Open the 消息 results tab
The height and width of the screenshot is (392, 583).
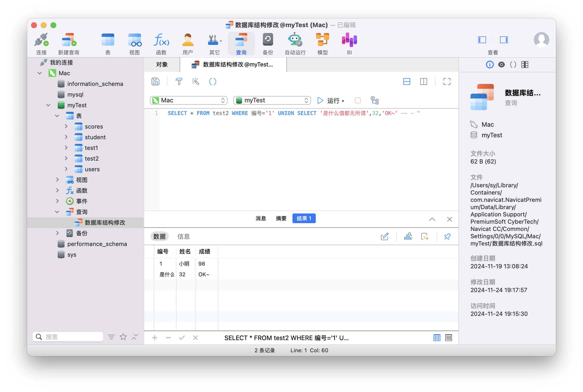(x=261, y=219)
